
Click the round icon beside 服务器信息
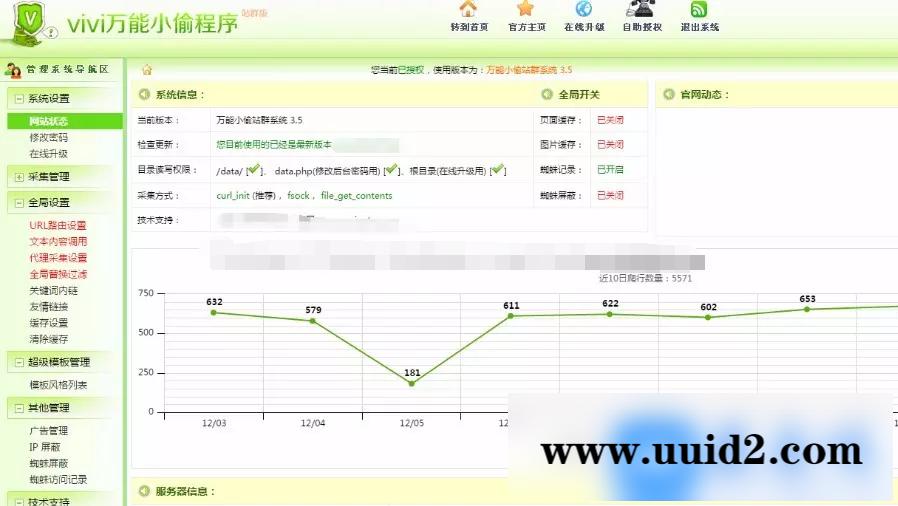144,491
